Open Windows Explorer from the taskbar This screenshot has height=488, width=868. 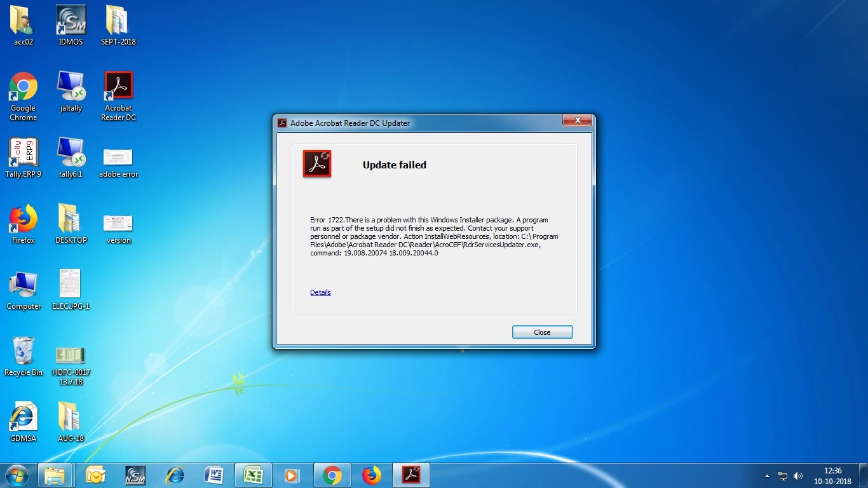pyautogui.click(x=55, y=475)
